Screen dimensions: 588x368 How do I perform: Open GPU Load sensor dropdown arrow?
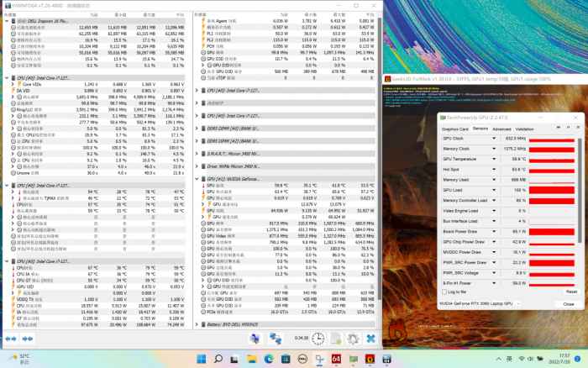(x=494, y=190)
